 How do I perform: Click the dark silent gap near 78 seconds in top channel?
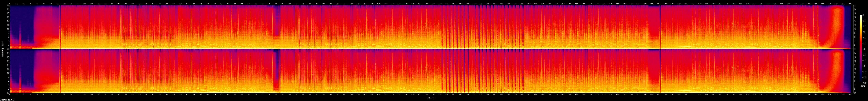[x=276, y=27]
